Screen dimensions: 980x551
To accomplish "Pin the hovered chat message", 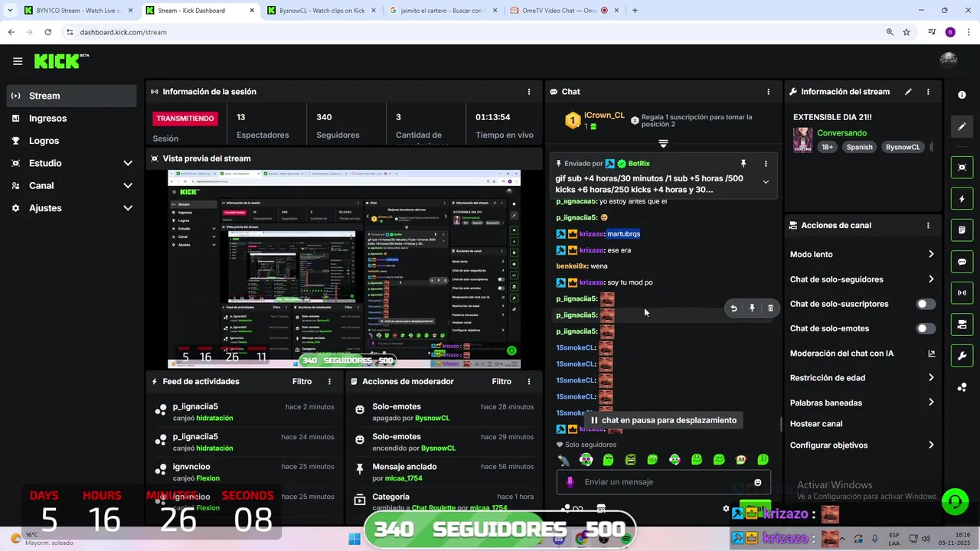I will click(752, 308).
